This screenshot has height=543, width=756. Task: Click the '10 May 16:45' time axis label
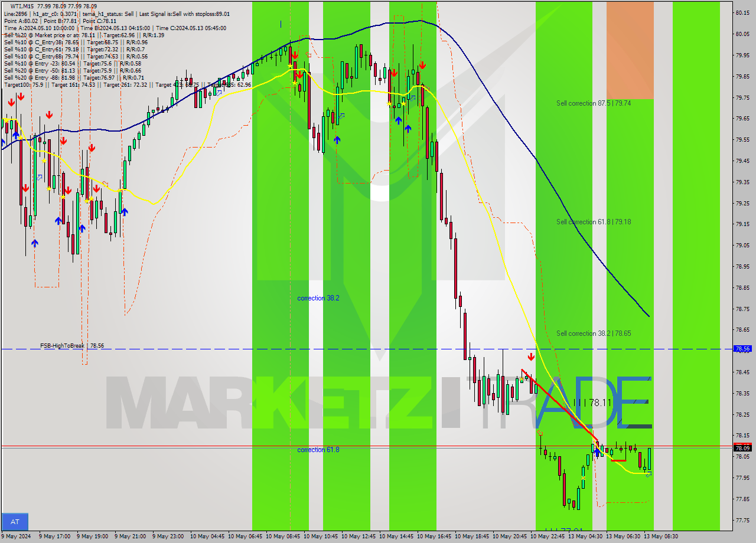(x=435, y=537)
